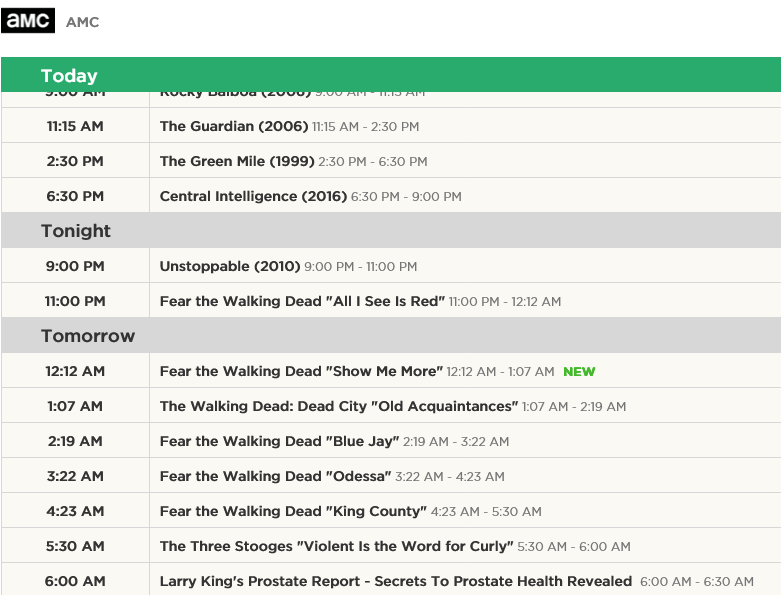Viewport: 781px width, 595px height.
Task: Click the green NEW badge
Action: click(x=579, y=372)
